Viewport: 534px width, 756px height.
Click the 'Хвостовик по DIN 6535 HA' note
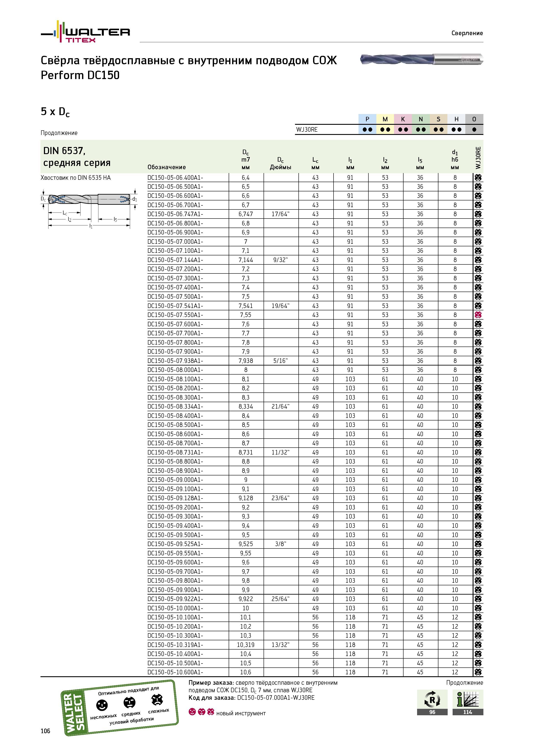coord(76,178)
